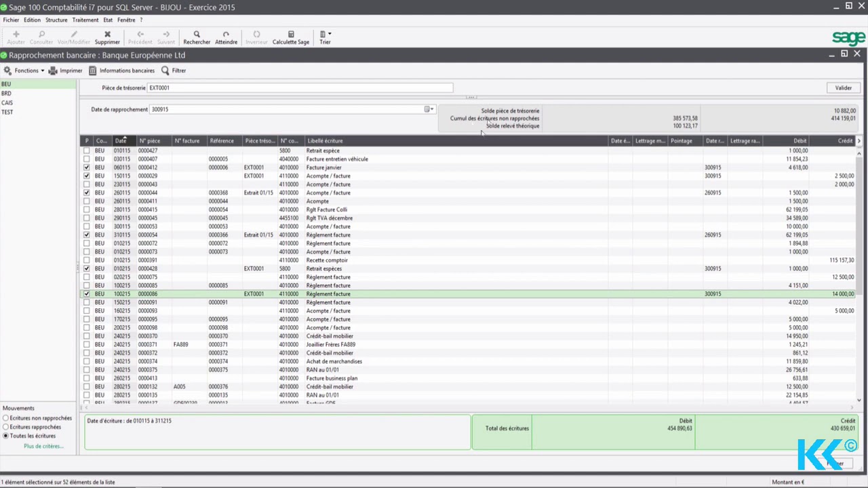Click the Valider button
Viewport: 868px width, 488px height.
pos(844,88)
